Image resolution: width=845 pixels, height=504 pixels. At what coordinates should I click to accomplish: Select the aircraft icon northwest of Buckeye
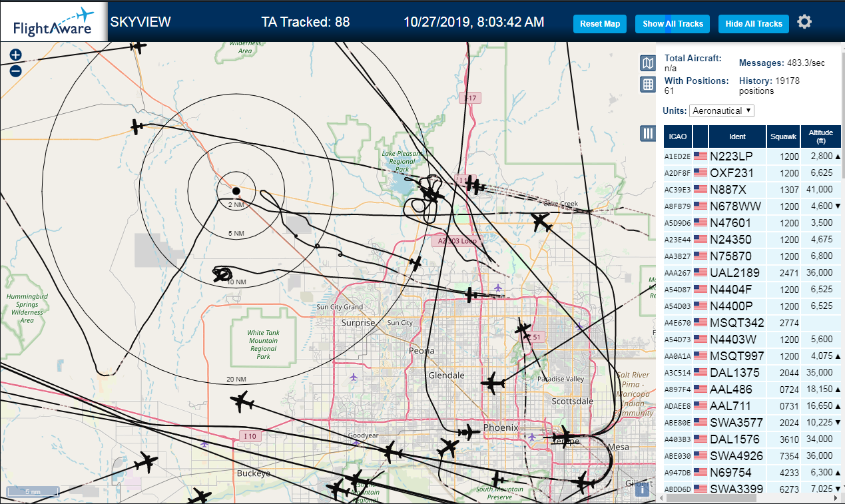point(242,402)
